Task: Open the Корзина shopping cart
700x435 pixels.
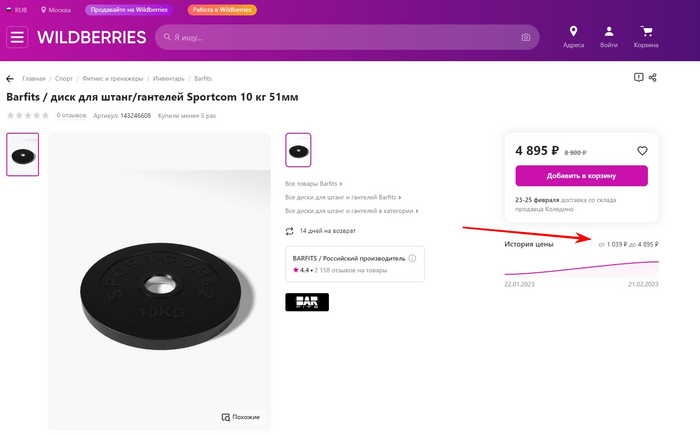Action: coord(646,36)
